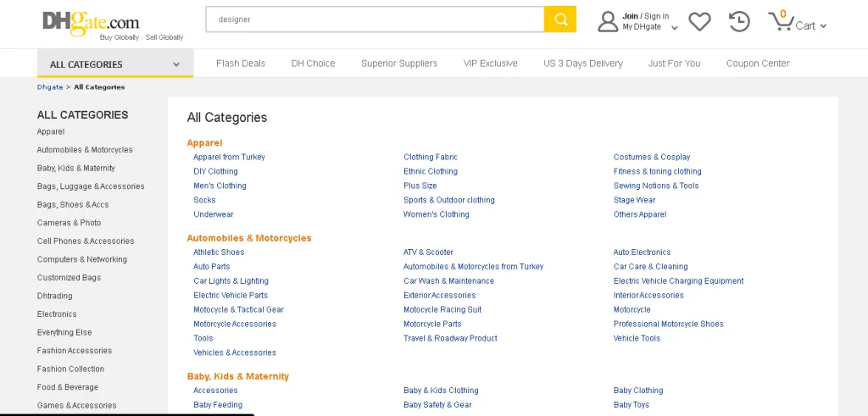Open Computers & Networking category

tap(82, 259)
